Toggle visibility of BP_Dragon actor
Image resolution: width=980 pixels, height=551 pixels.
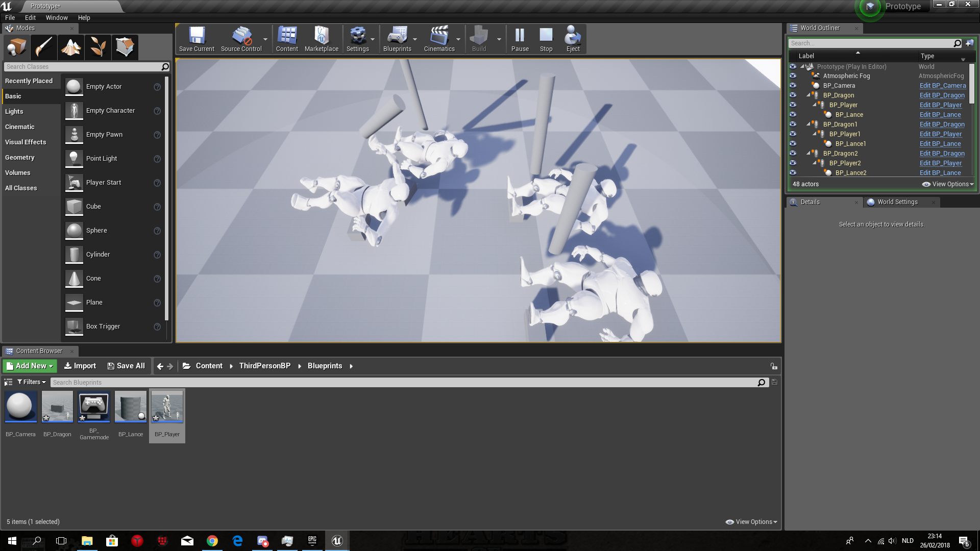[x=793, y=95]
